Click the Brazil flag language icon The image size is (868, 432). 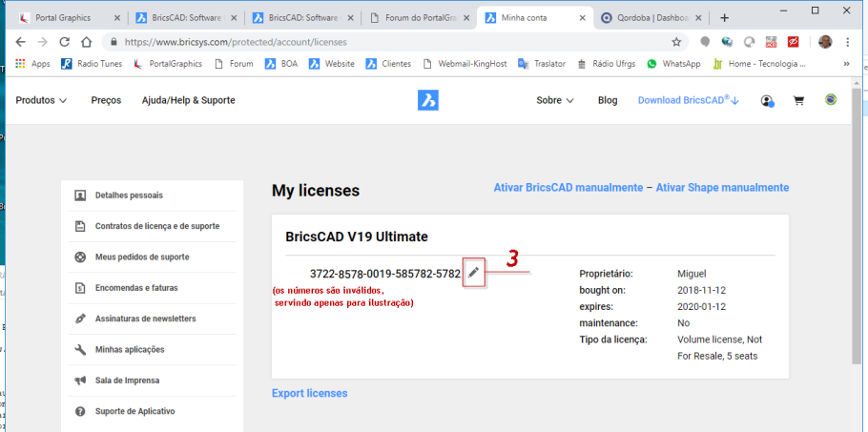click(831, 99)
